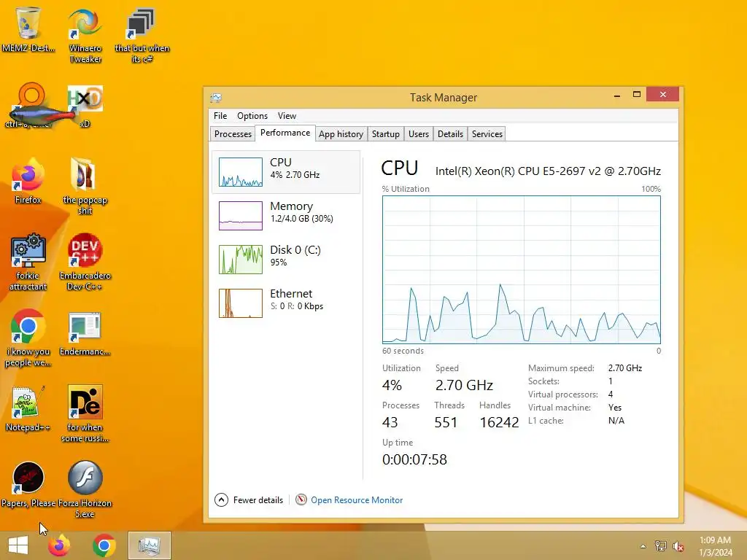Show hidden system tray icons
The image size is (747, 560).
643,546
